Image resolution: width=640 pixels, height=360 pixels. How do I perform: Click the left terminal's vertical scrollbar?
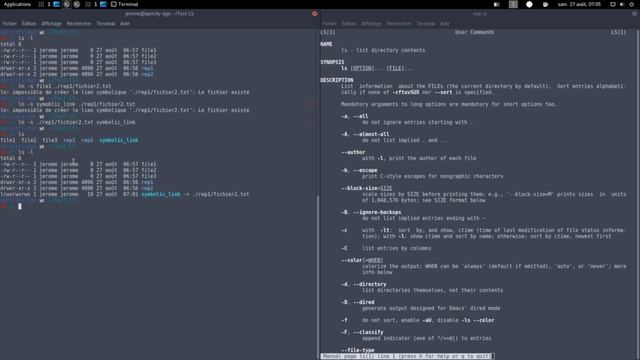(318, 278)
